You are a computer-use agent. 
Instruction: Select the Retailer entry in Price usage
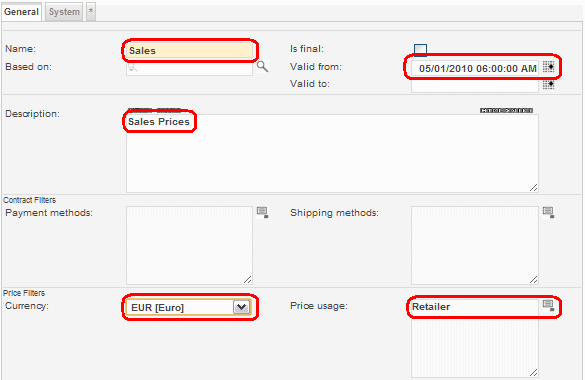click(x=431, y=307)
